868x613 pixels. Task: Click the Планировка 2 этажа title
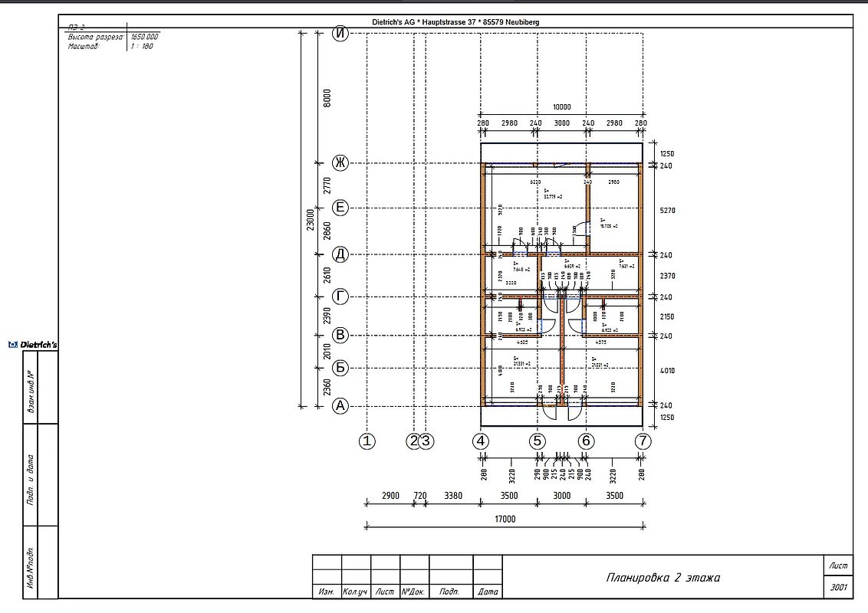coord(663,577)
